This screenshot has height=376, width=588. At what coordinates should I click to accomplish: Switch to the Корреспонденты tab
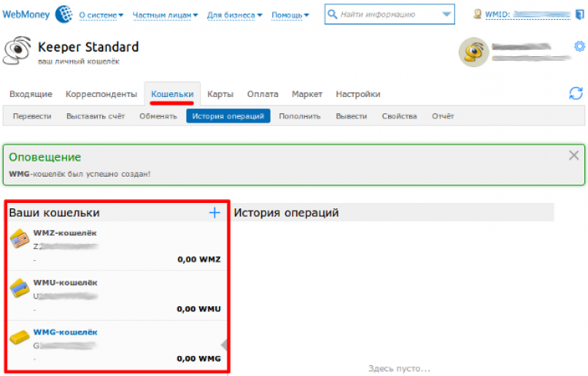coord(101,94)
